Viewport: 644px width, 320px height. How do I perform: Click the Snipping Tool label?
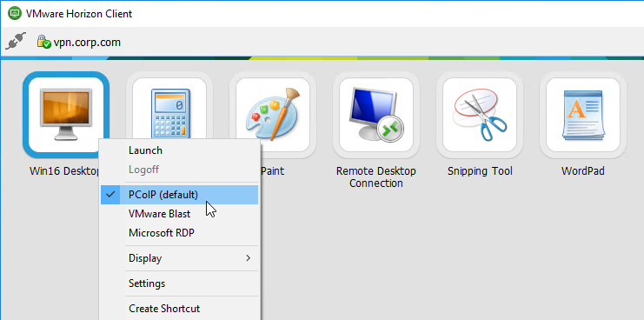[x=480, y=171]
